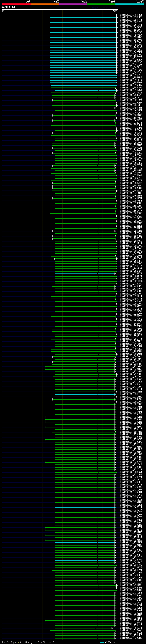
Task: Open UniRef100_P17751 entry
Action: point(131,311)
